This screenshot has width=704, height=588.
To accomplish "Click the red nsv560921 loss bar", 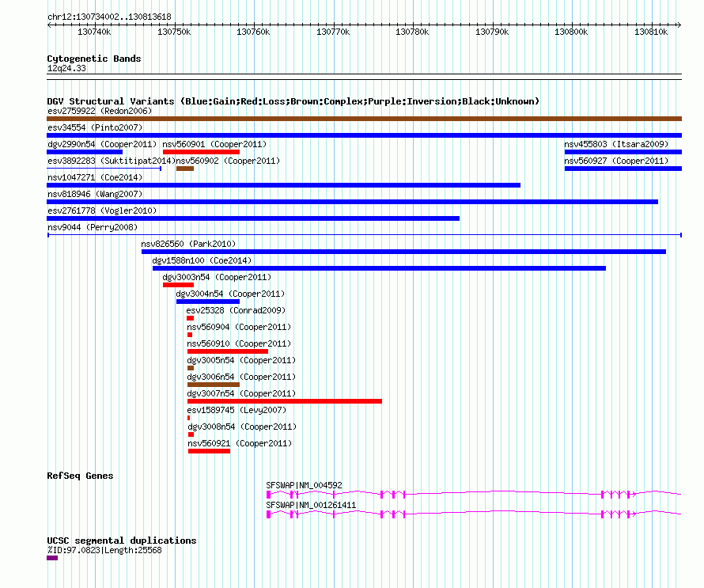I will (x=210, y=451).
